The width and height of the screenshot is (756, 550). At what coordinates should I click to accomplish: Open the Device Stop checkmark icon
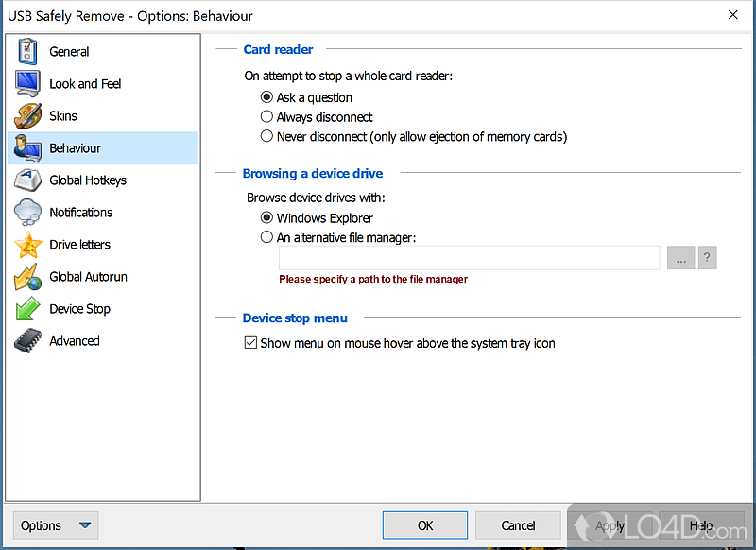pos(28,308)
